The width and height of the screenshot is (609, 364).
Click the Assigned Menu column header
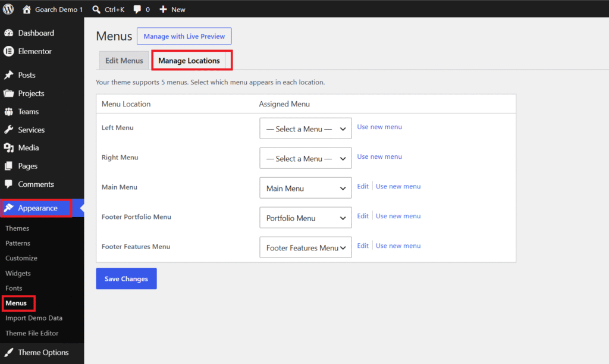point(284,103)
